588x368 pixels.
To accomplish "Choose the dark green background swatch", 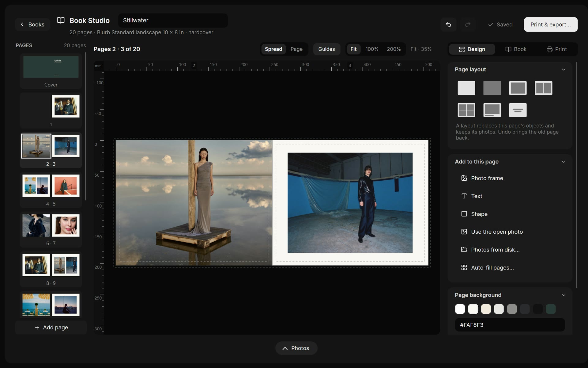I will [551, 309].
